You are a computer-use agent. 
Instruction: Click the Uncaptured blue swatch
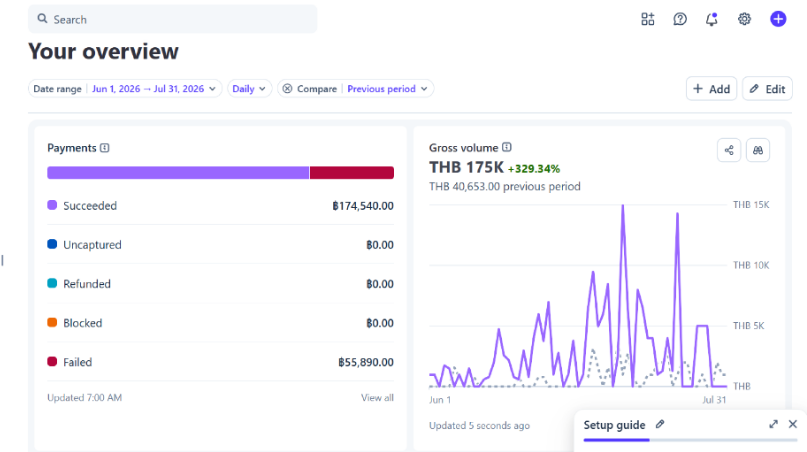52,244
